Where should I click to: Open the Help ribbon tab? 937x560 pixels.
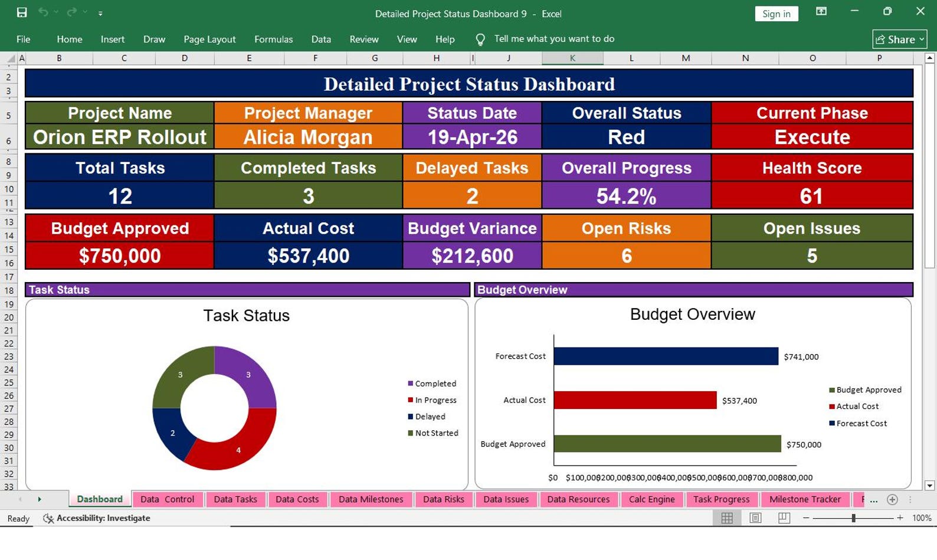[445, 39]
